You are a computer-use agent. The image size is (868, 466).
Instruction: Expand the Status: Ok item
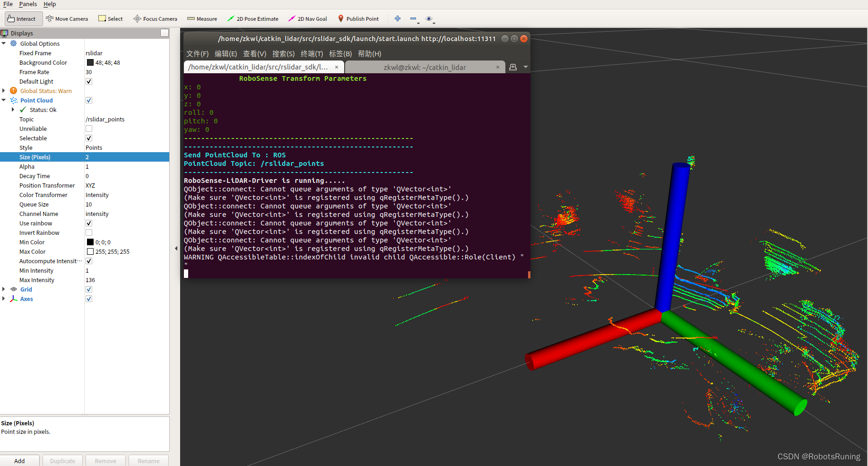13,110
